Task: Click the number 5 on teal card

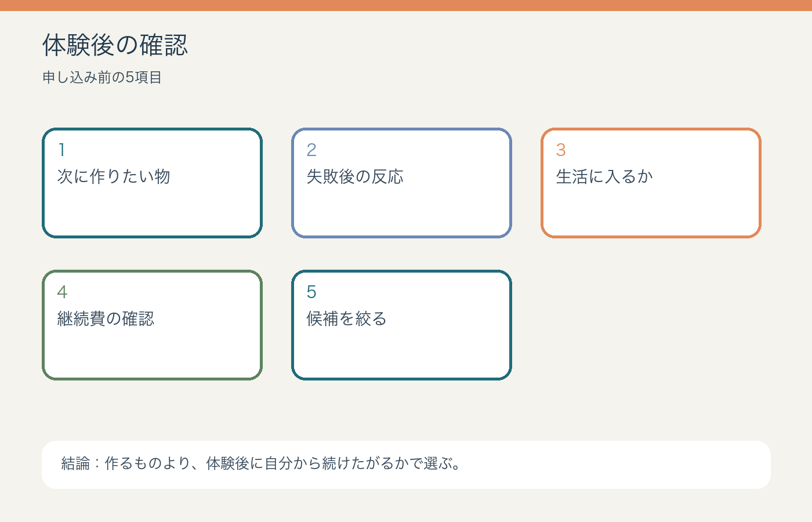Action: (311, 292)
